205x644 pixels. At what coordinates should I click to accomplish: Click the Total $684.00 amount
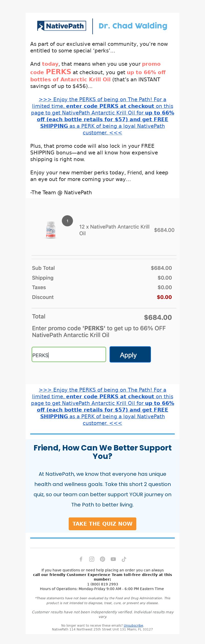click(x=158, y=318)
